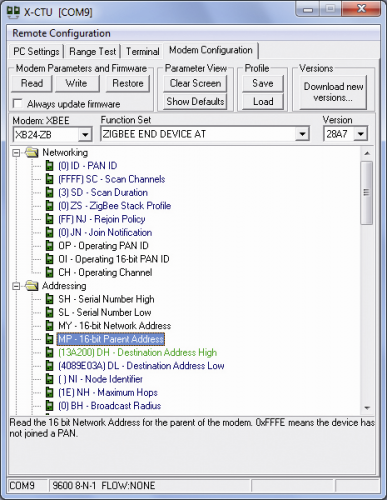
Task: Click the scrollbar down arrow
Action: 367,407
